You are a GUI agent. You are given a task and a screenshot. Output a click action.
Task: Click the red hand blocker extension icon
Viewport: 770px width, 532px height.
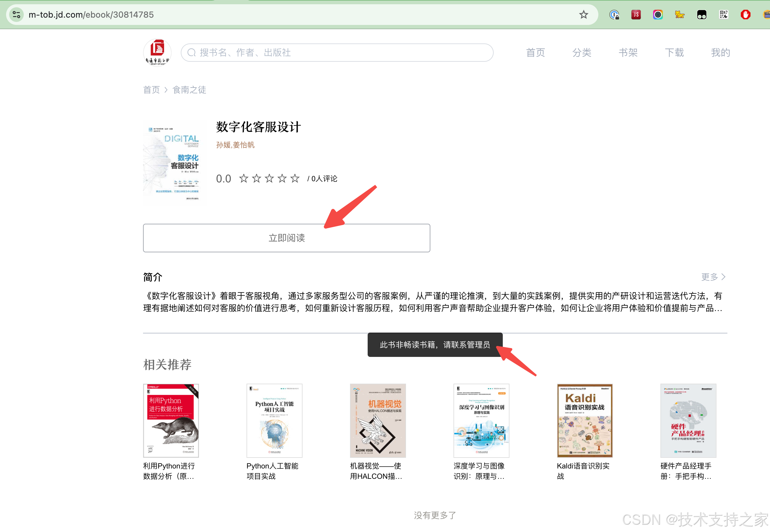(745, 15)
